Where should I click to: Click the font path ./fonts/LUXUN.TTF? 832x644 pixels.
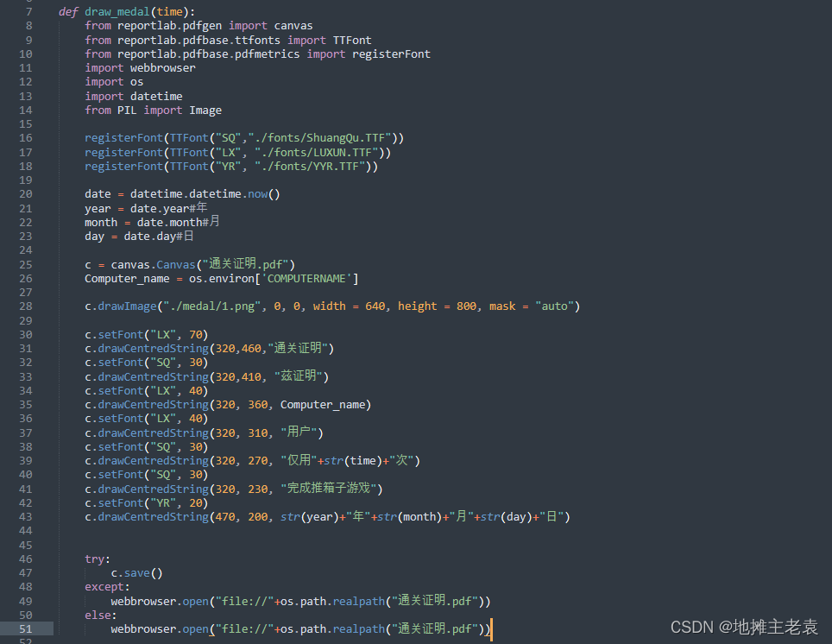click(x=316, y=153)
